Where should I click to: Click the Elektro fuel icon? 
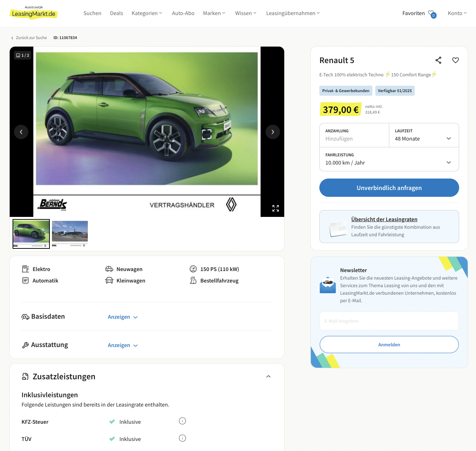tap(25, 269)
